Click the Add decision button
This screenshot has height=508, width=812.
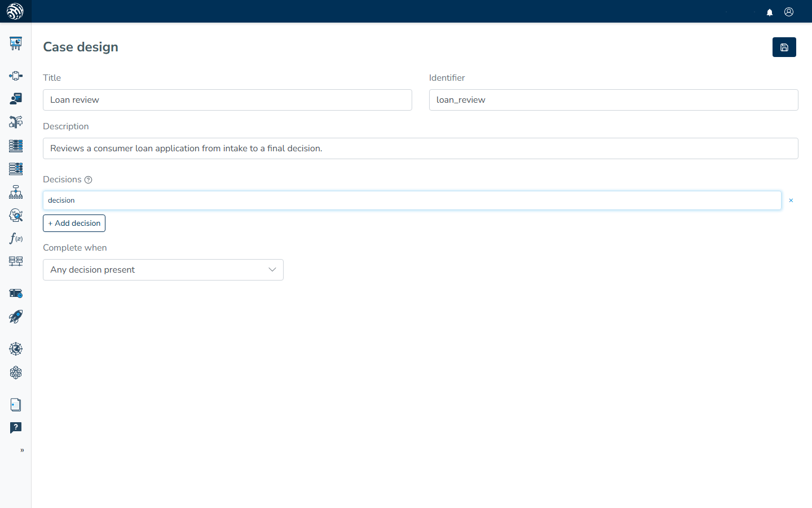click(74, 223)
